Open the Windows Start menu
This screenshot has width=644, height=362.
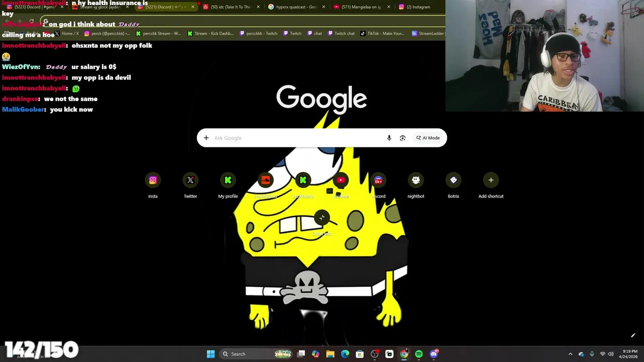[x=211, y=354]
